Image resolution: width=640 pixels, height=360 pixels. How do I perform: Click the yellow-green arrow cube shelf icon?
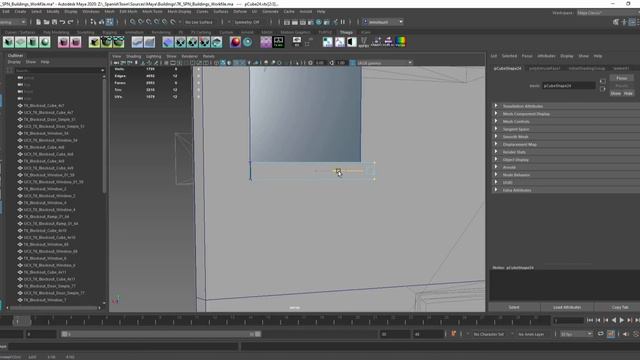(94, 42)
